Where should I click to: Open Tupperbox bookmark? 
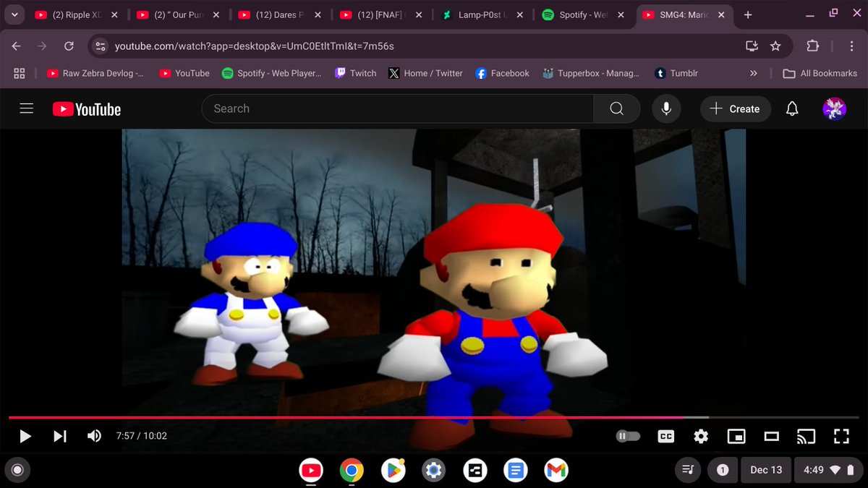590,73
